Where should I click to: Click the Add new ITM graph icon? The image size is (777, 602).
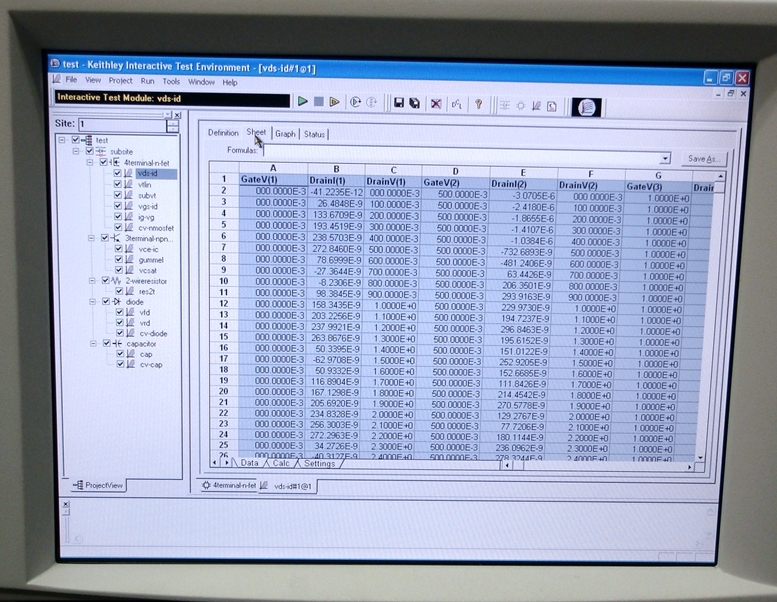[x=536, y=106]
